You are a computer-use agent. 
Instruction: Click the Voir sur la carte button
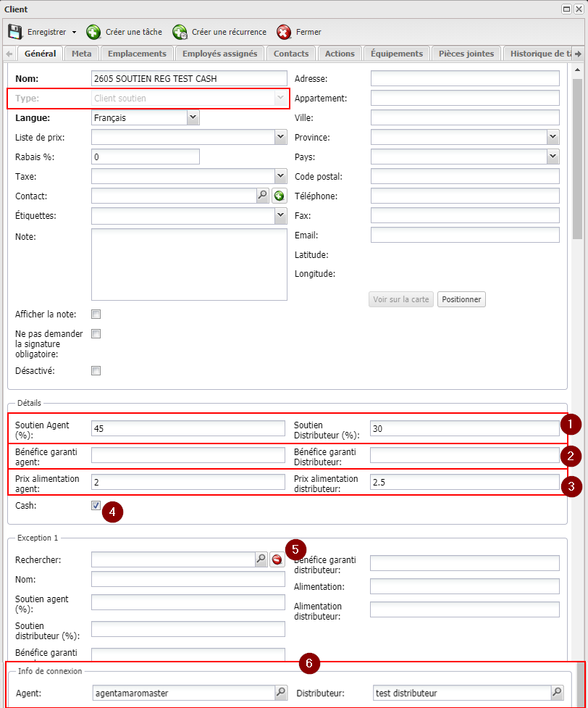400,299
